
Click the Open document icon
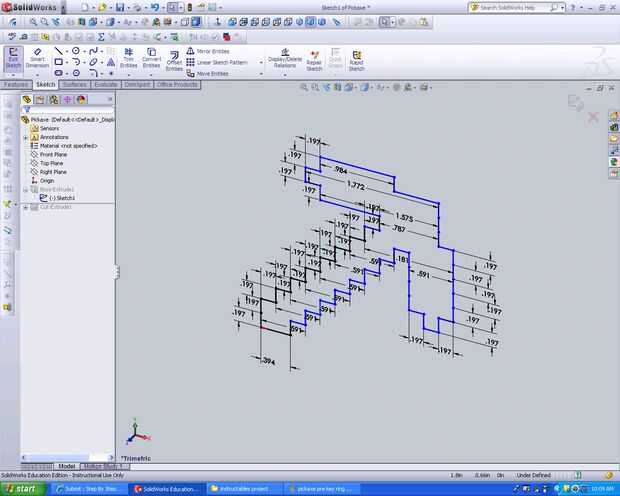point(102,7)
